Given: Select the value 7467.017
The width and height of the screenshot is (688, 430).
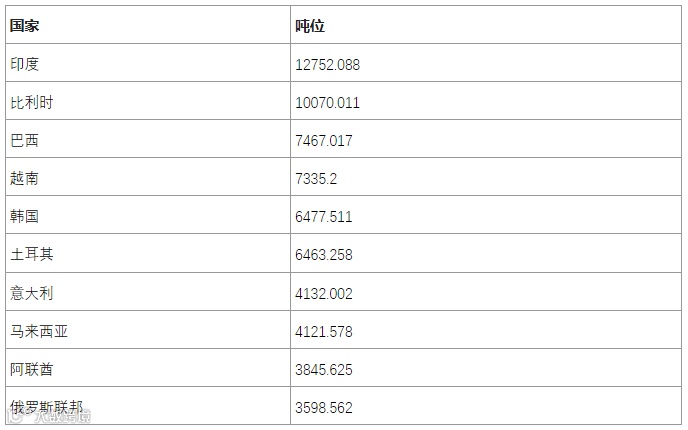Looking at the screenshot, I should point(324,140).
